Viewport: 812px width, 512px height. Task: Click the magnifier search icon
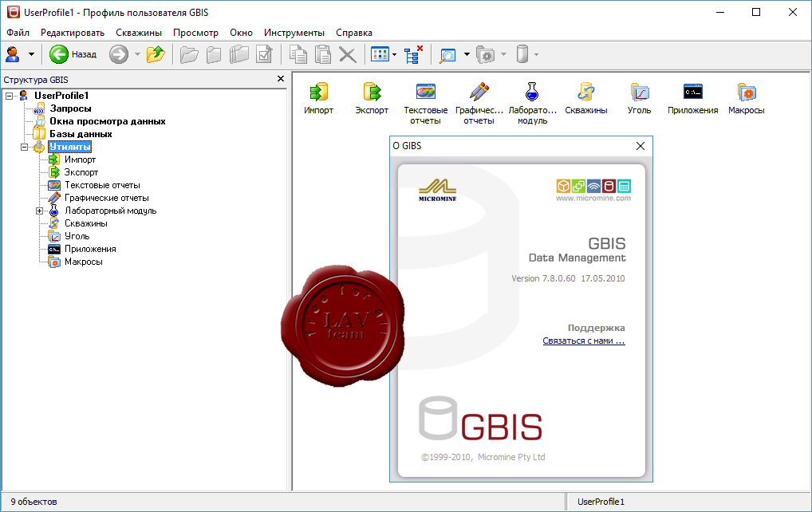click(447, 55)
